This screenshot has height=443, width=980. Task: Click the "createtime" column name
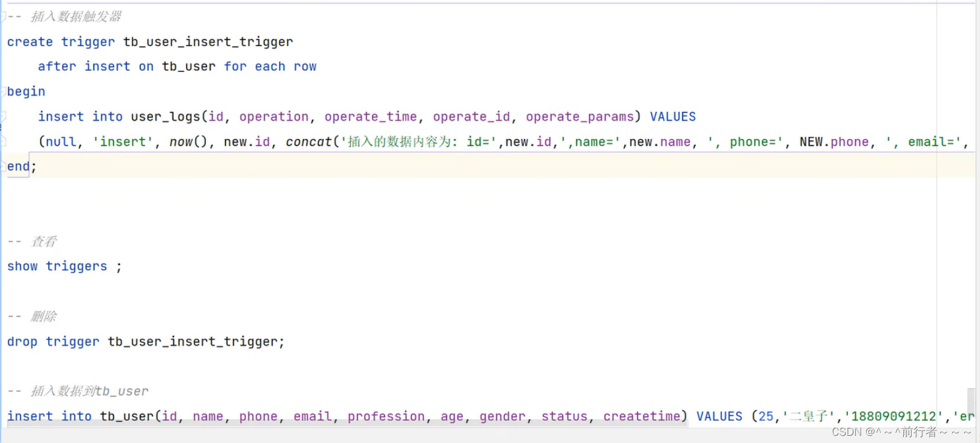click(x=642, y=416)
